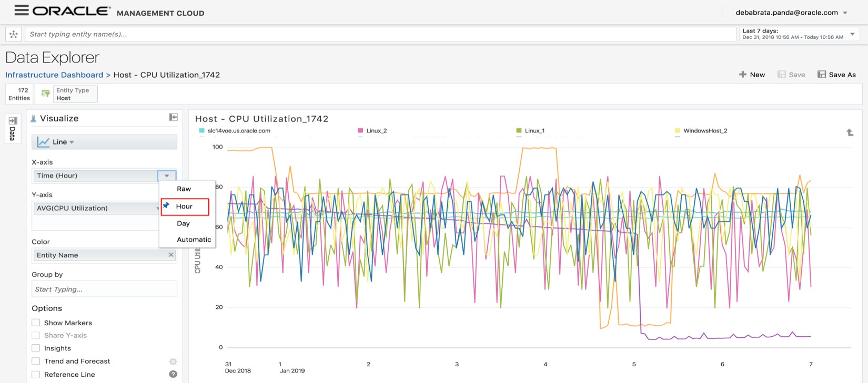Click the topology icon beside entity search

(14, 34)
